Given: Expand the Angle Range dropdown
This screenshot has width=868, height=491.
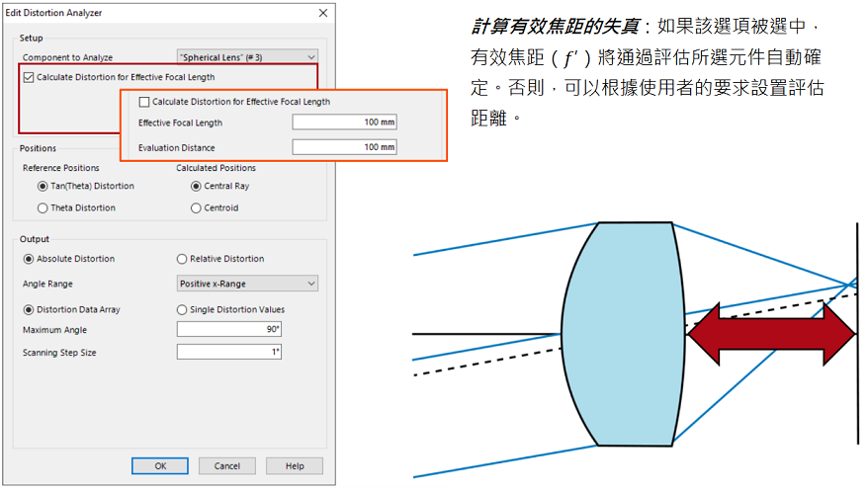Looking at the screenshot, I should (x=247, y=284).
